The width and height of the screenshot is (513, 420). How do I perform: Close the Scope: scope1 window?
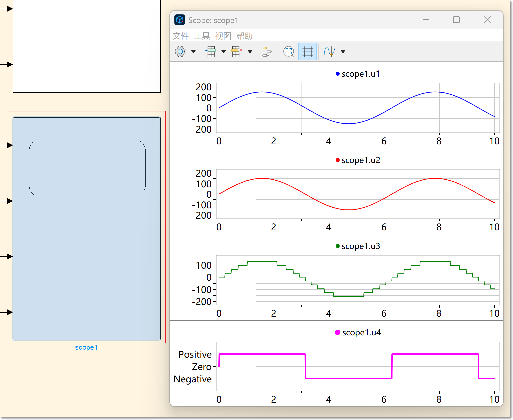(x=487, y=20)
